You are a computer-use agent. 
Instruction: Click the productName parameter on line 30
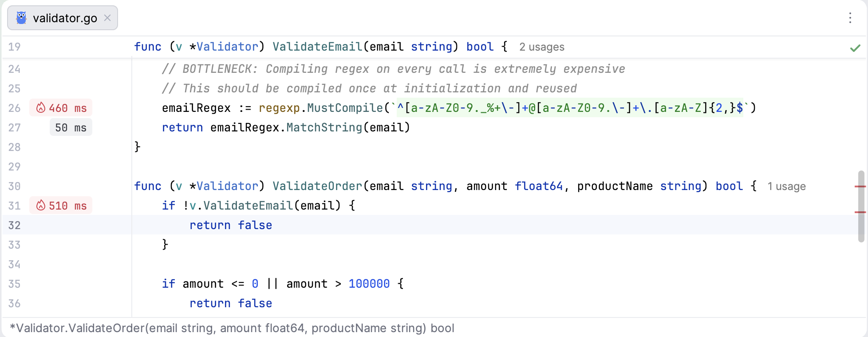[x=615, y=186]
